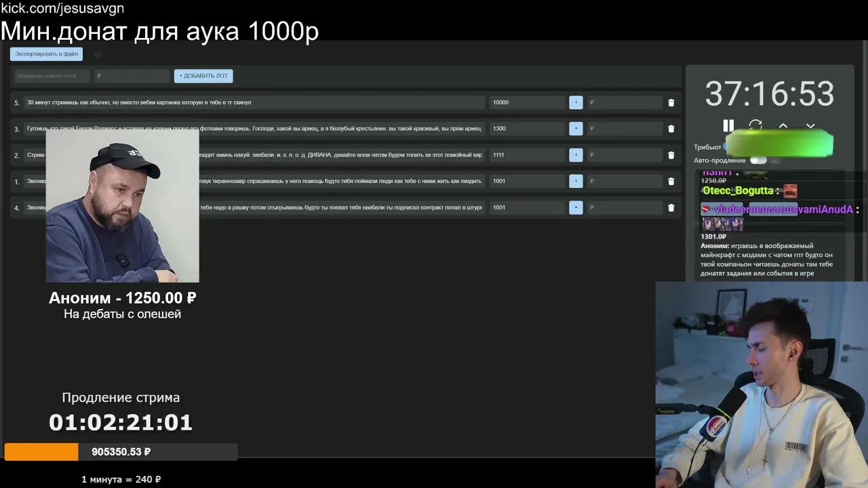Screen dimensions: 868x488
Task: Toggle the Авто-продление switch
Action: pos(758,161)
